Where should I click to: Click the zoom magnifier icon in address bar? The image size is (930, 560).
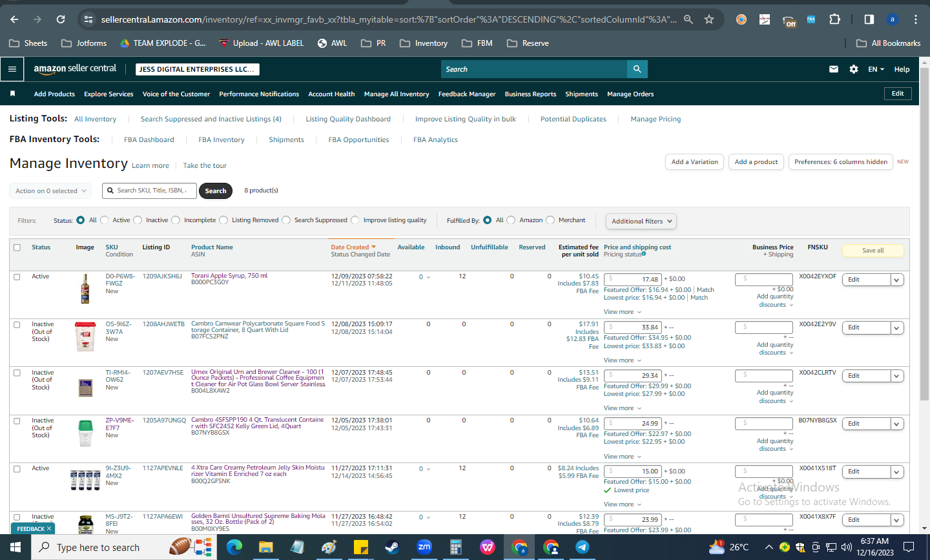(688, 19)
